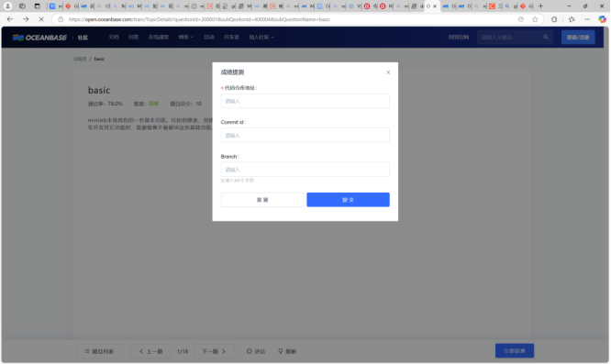Select the Branch input field
This screenshot has width=611, height=364.
point(305,170)
